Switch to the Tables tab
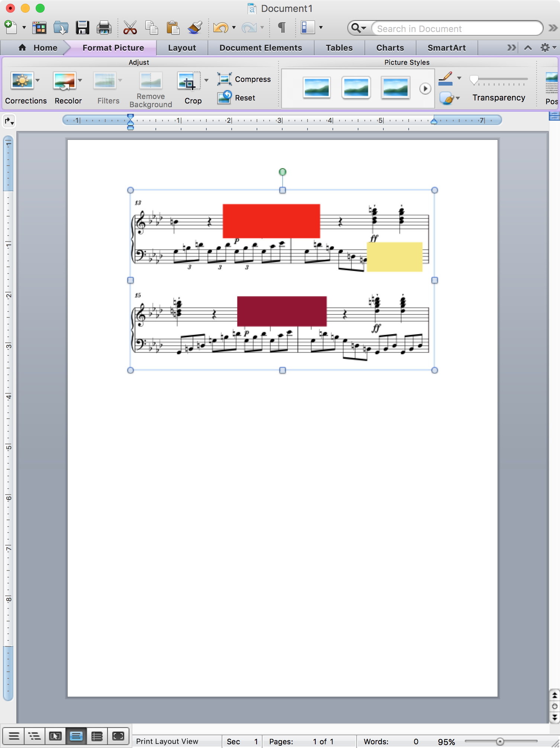Viewport: 560px width, 748px height. tap(339, 48)
